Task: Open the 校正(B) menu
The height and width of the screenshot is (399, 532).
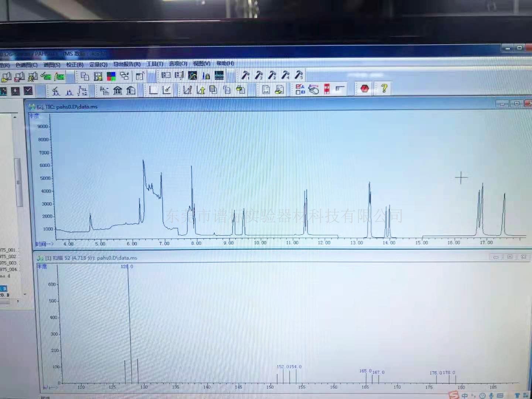Action: point(75,64)
